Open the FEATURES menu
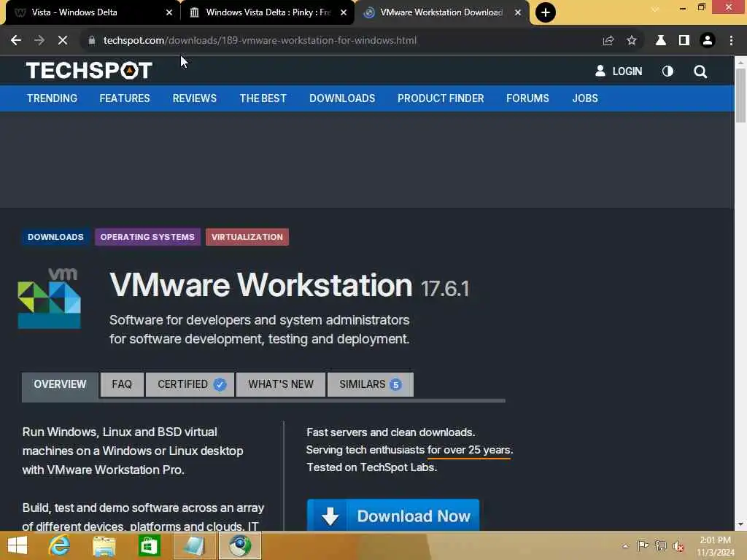 pos(124,98)
